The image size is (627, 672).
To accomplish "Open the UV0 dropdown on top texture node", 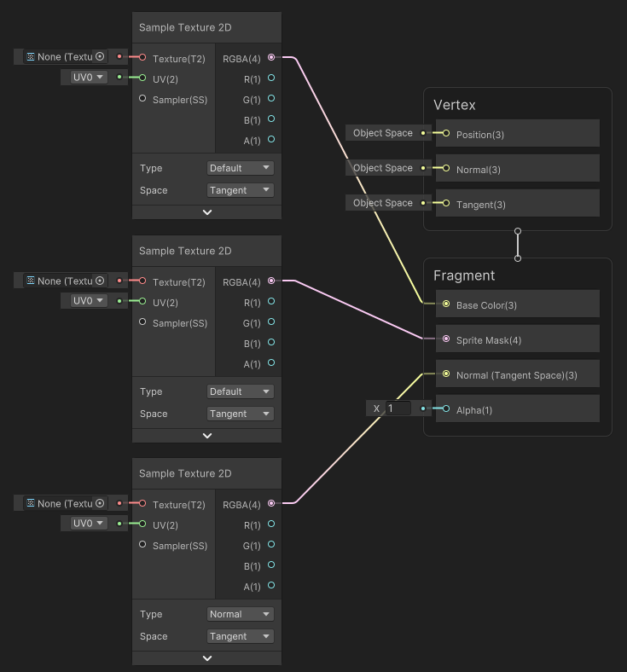I will click(88, 78).
